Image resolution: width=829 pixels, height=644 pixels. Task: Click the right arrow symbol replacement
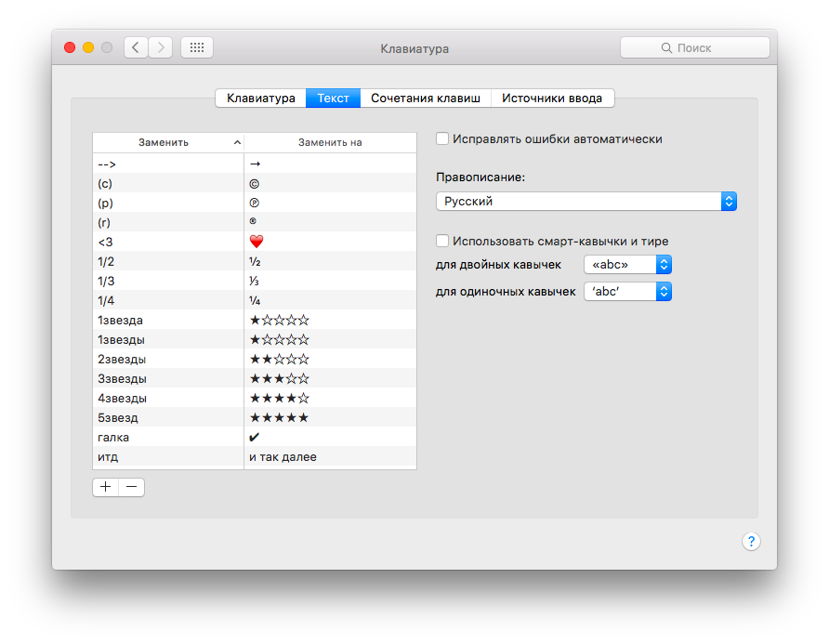(x=256, y=164)
